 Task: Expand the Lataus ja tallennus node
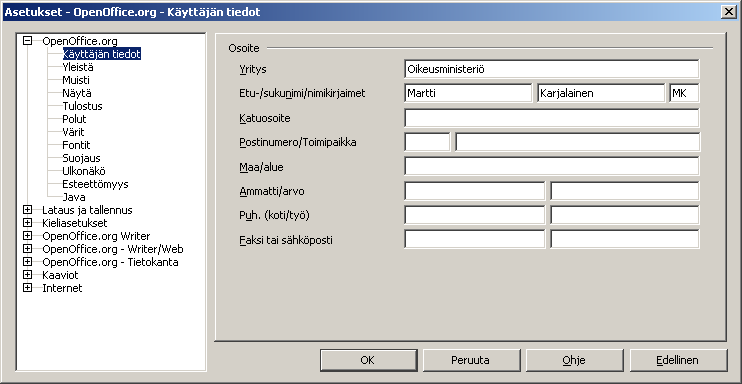(x=27, y=210)
